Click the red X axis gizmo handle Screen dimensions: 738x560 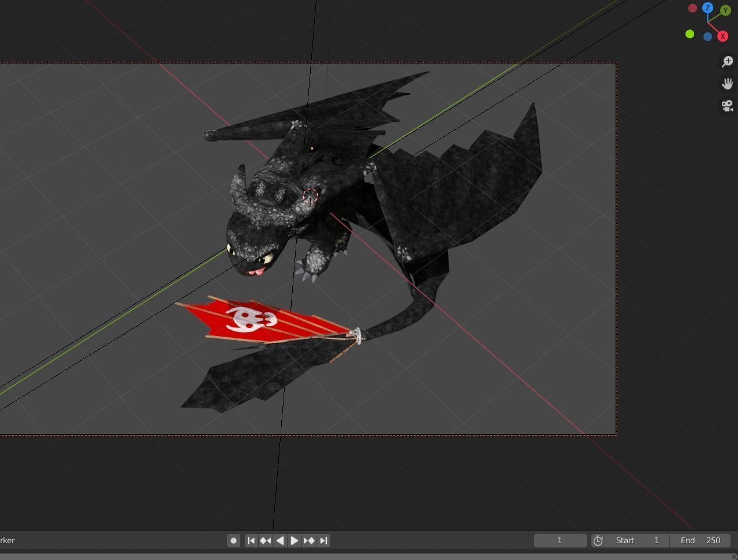click(x=722, y=36)
